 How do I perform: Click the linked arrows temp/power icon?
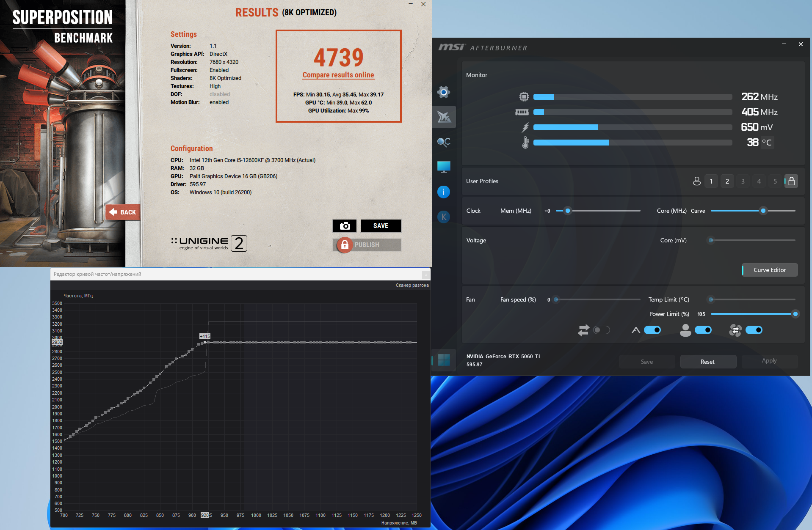(x=583, y=330)
